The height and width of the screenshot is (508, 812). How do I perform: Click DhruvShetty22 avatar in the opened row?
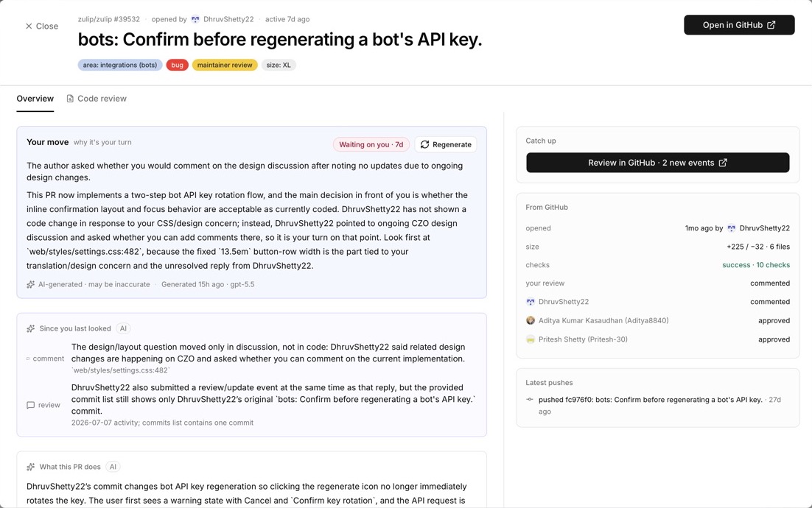pos(731,228)
